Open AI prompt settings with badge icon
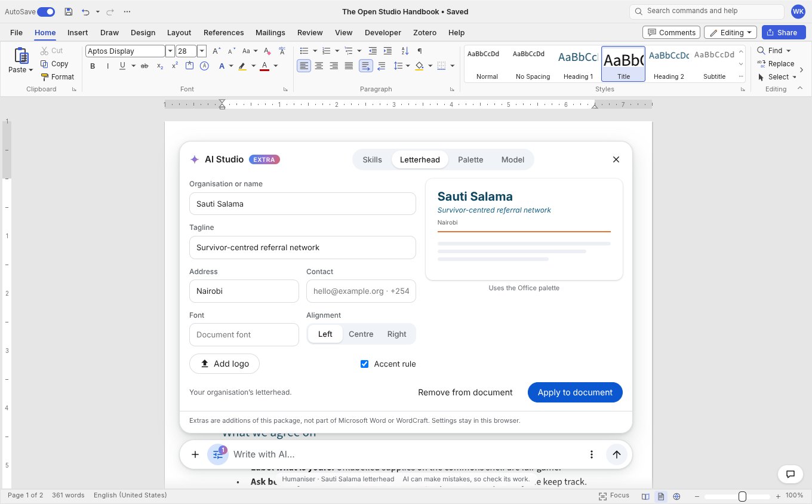This screenshot has width=812, height=504. point(218,454)
